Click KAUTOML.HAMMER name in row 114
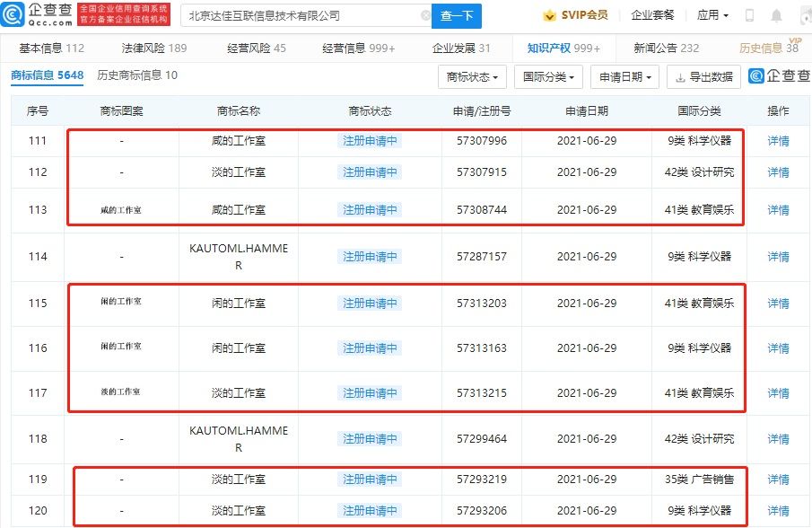The width and height of the screenshot is (812, 528). pos(238,257)
